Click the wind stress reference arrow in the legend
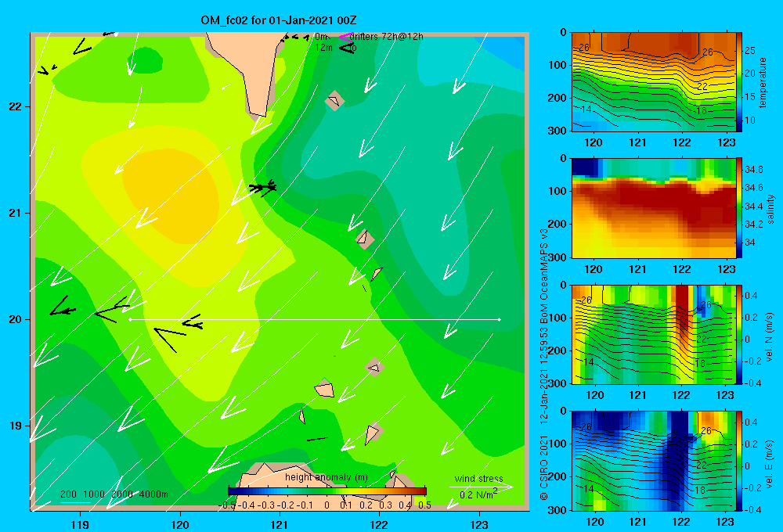783x532 pixels. (x=481, y=487)
